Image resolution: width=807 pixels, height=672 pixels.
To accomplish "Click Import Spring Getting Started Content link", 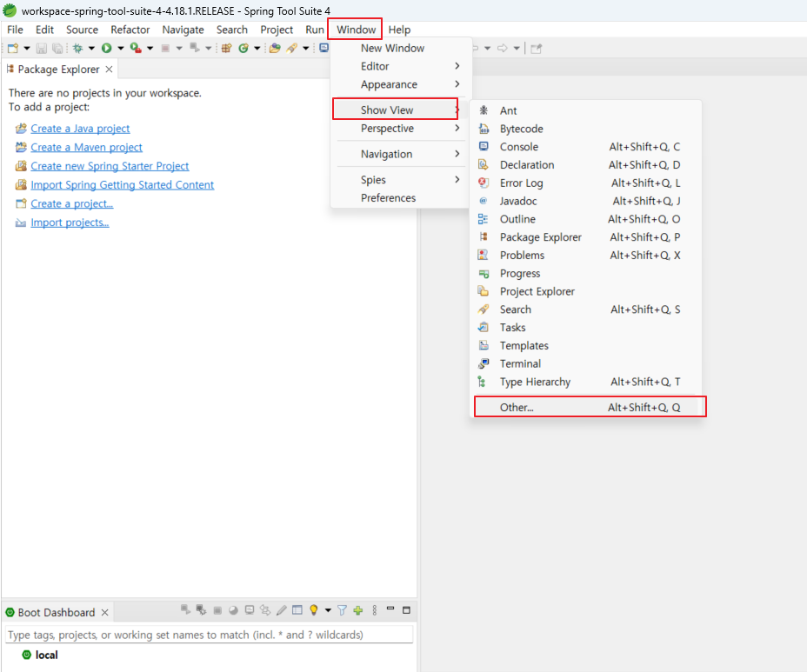I will click(122, 184).
